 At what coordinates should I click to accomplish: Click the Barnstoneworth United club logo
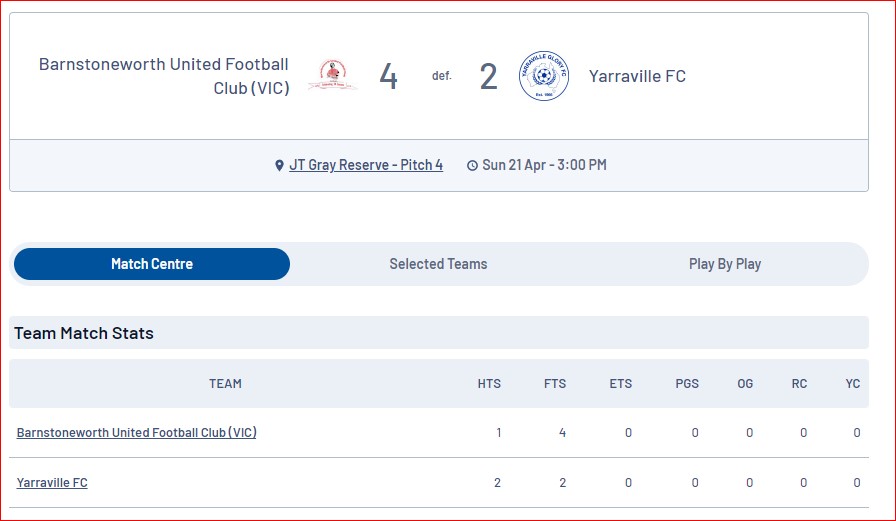point(333,75)
